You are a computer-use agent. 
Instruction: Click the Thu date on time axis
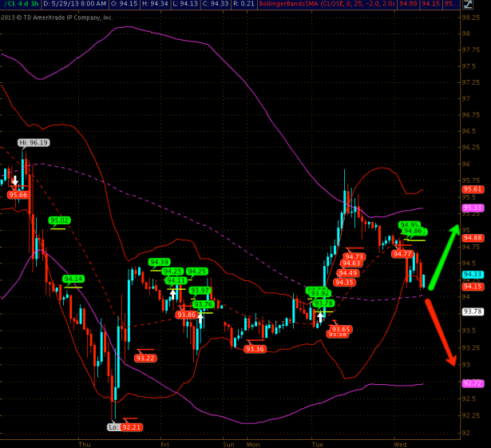coord(85,442)
